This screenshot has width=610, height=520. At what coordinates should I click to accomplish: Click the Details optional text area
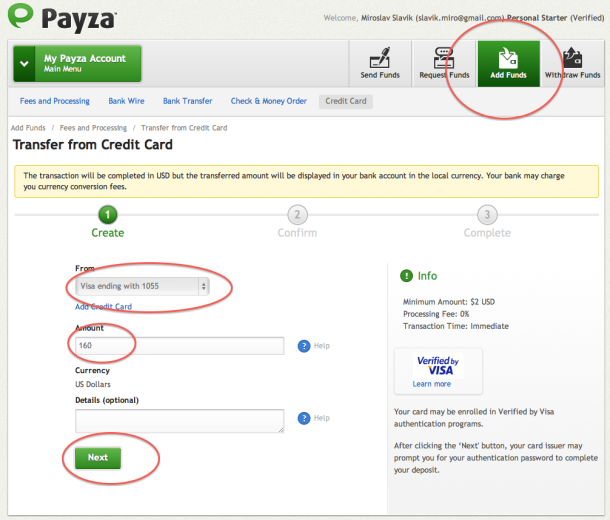click(179, 420)
